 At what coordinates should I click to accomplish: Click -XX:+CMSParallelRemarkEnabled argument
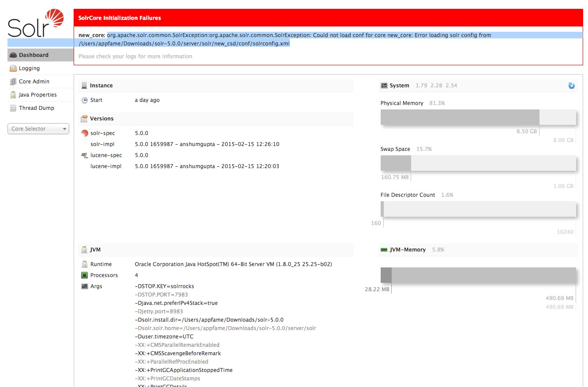[177, 345]
